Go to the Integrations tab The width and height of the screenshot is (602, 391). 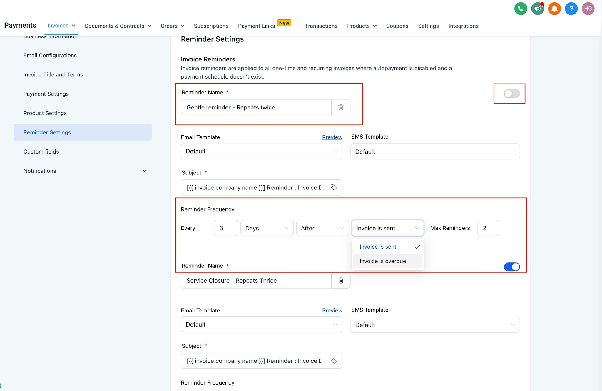click(463, 26)
